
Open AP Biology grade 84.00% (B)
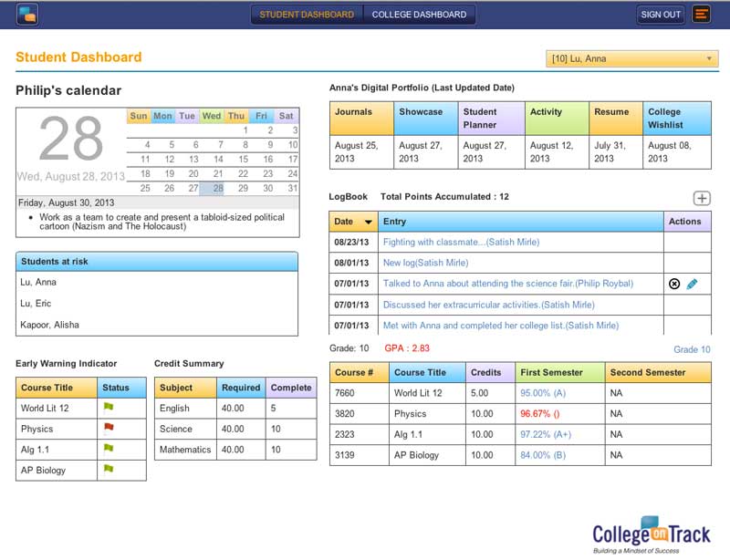pyautogui.click(x=543, y=455)
